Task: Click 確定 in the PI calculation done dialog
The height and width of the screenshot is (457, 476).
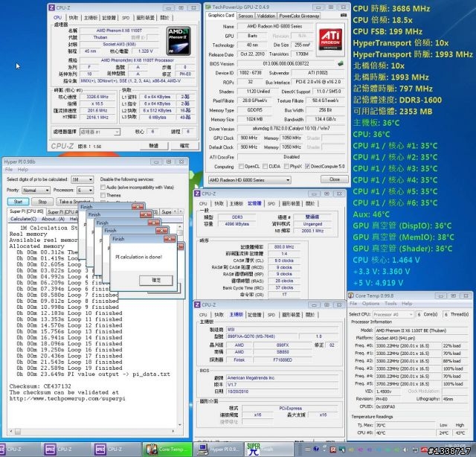Action: [x=156, y=280]
